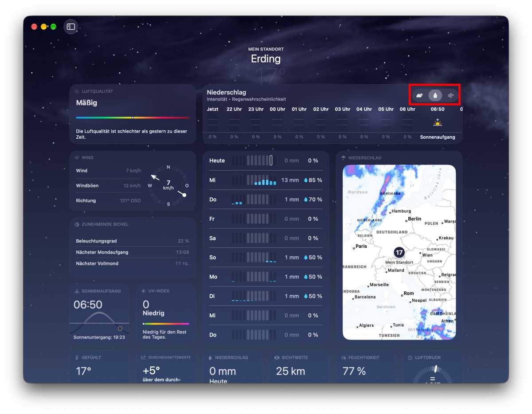Click the 17 location pin on map
This screenshot has width=532, height=414.
pos(399,252)
